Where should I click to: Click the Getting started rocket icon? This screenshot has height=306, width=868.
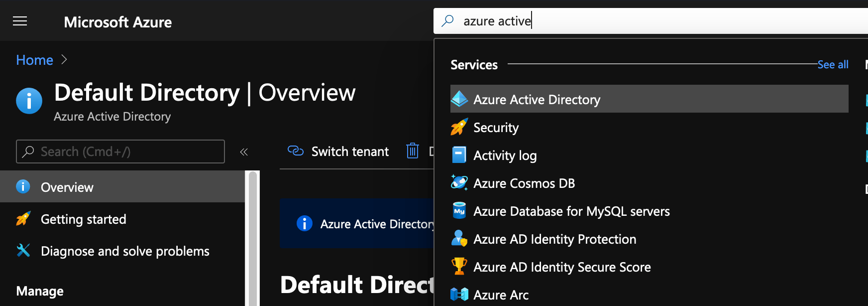point(23,218)
